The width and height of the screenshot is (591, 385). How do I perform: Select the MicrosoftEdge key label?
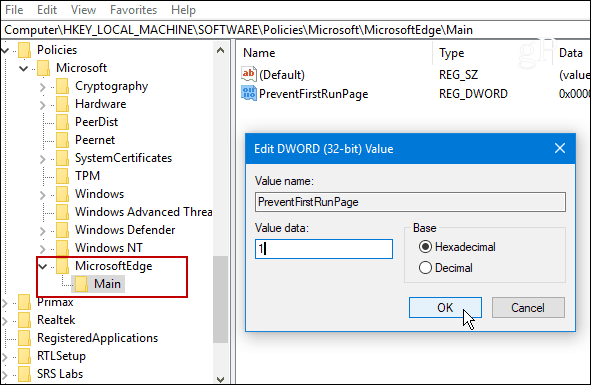tap(113, 266)
